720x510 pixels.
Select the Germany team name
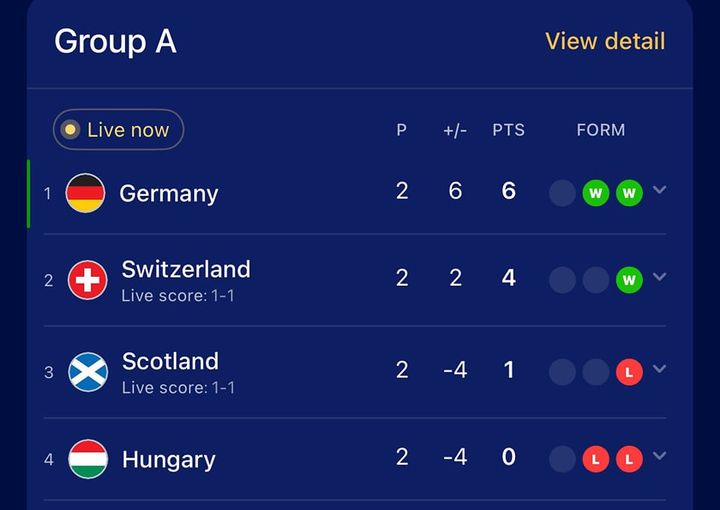[x=168, y=193]
